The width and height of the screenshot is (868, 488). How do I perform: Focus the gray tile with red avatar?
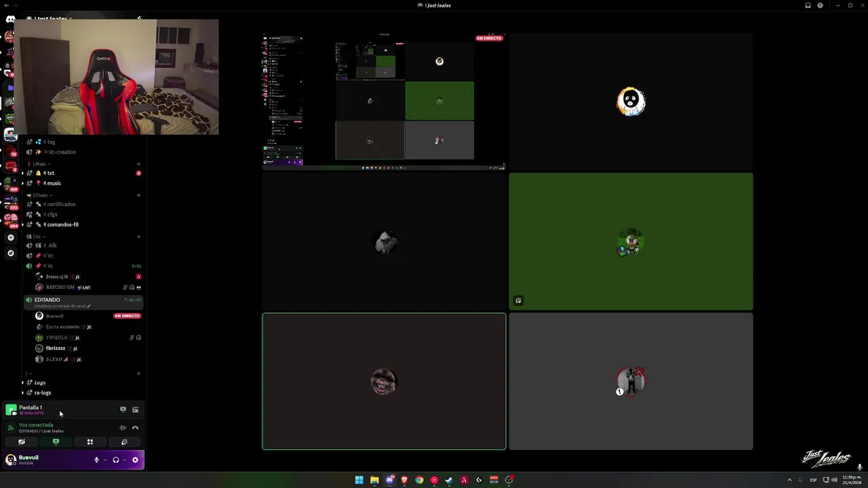tap(631, 381)
